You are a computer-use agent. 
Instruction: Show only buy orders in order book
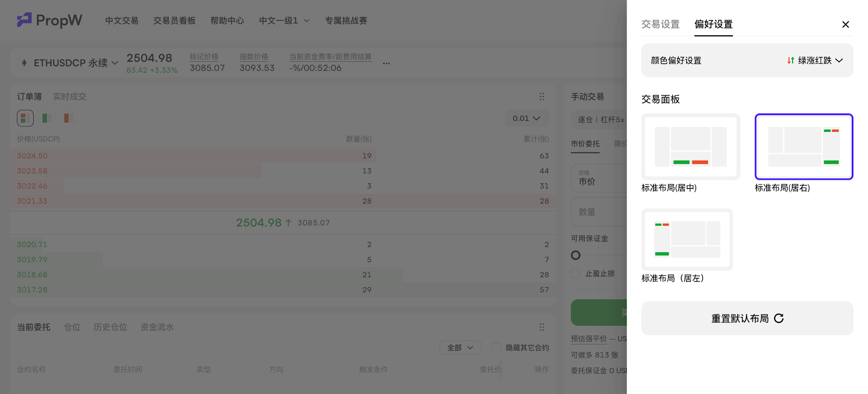(47, 118)
